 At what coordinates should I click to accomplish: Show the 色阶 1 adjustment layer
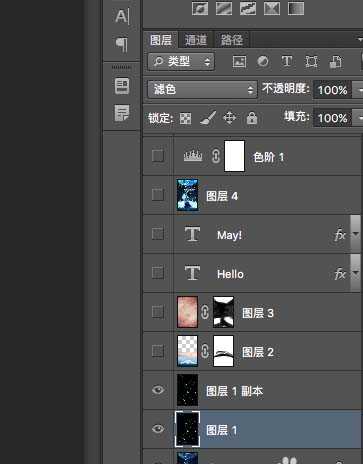158,156
